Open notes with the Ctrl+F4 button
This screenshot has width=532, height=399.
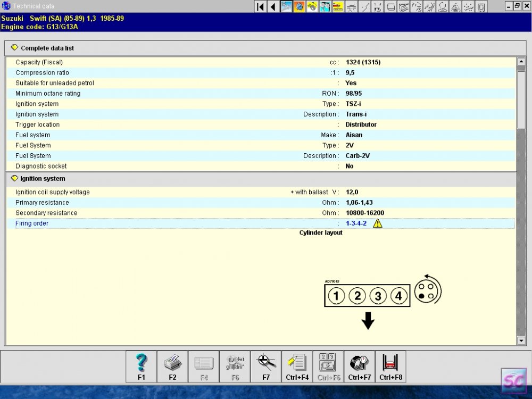tap(297, 367)
